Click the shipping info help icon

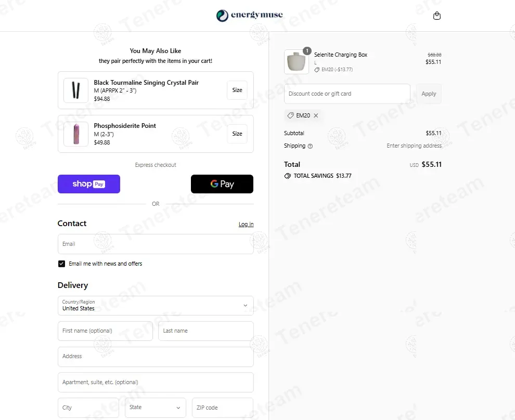pyautogui.click(x=311, y=146)
